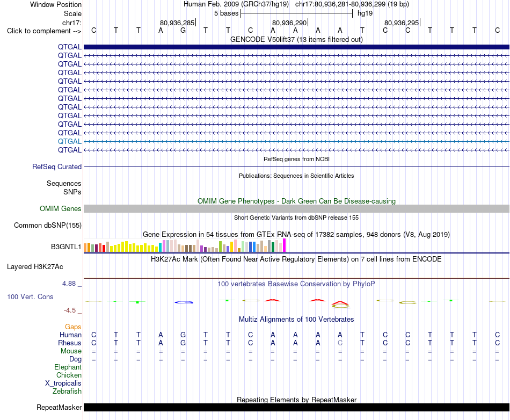Click the Zebrafish species label
The height and width of the screenshot is (420, 510).
[x=67, y=392]
